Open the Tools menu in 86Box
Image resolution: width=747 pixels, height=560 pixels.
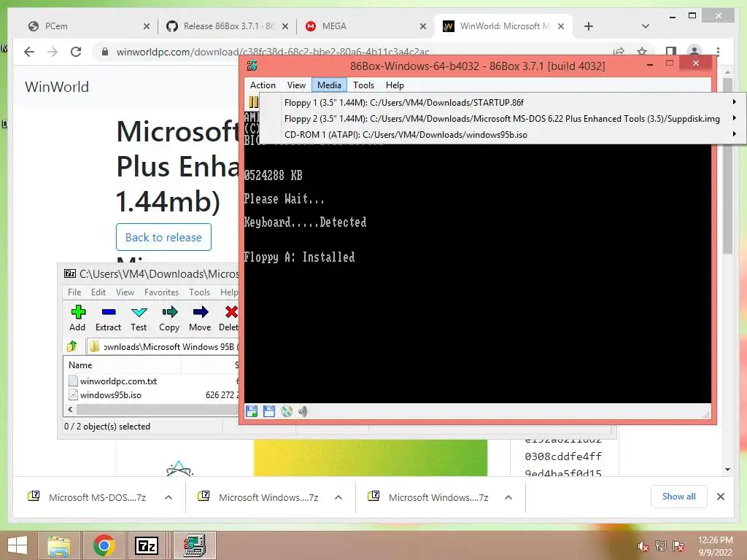click(363, 85)
